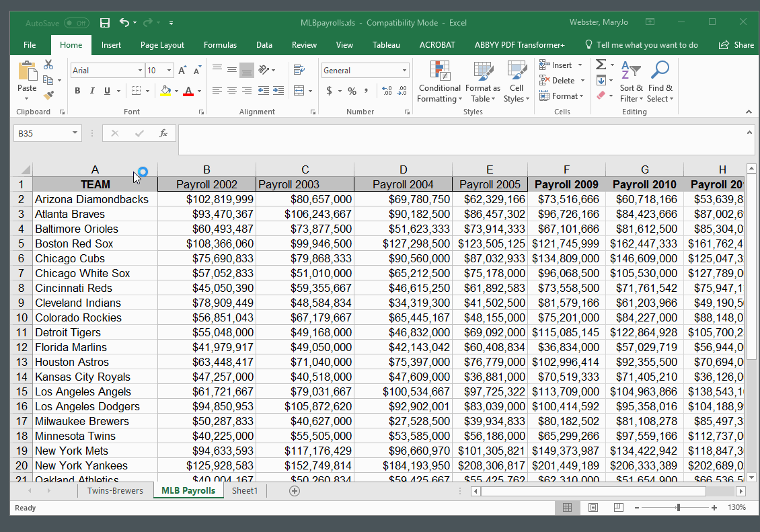The image size is (760, 532).
Task: Click the Cut scissors icon
Action: pos(48,65)
